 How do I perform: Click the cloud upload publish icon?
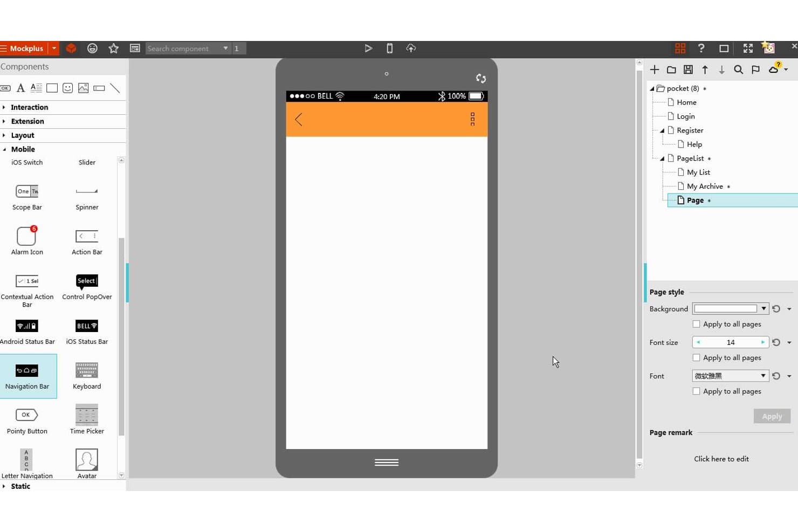[x=411, y=49]
